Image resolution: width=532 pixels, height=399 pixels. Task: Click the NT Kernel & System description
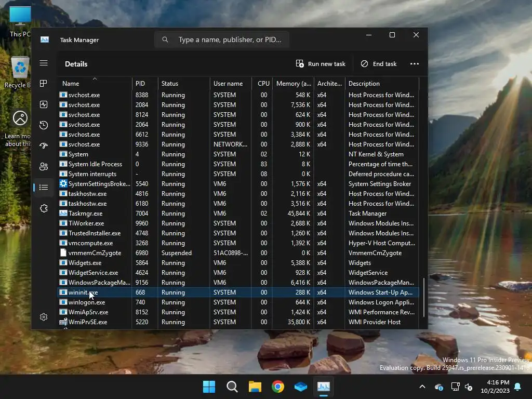[376, 154]
